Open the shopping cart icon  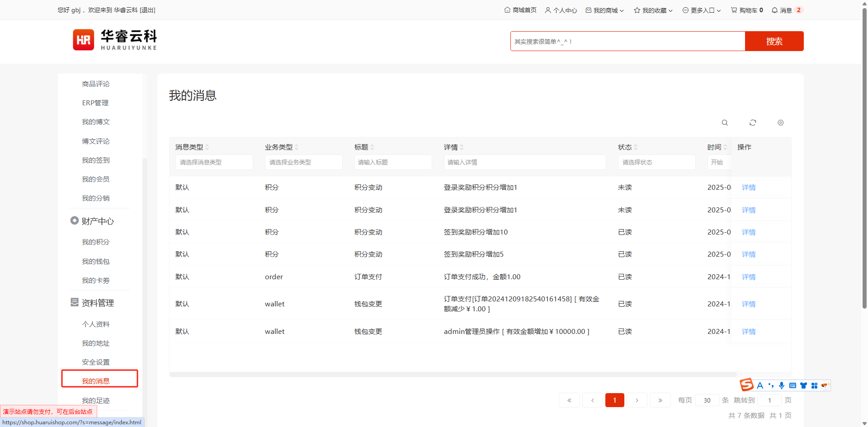tap(734, 10)
